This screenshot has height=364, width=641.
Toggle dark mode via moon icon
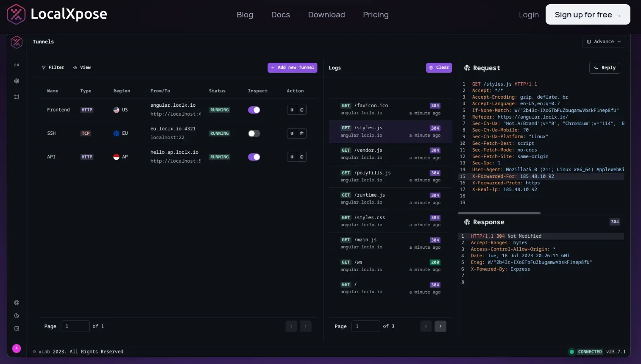click(17, 315)
